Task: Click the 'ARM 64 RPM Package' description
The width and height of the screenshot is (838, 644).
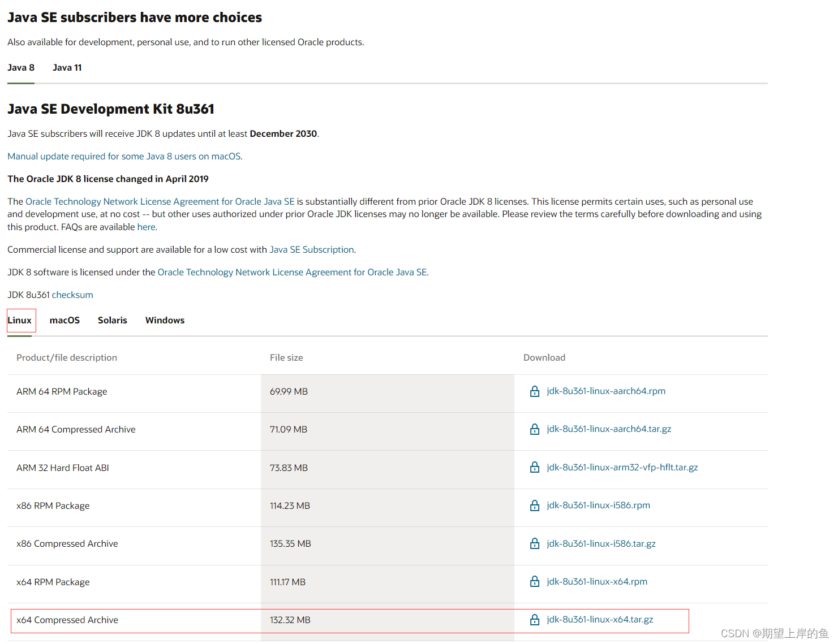Action: [62, 392]
